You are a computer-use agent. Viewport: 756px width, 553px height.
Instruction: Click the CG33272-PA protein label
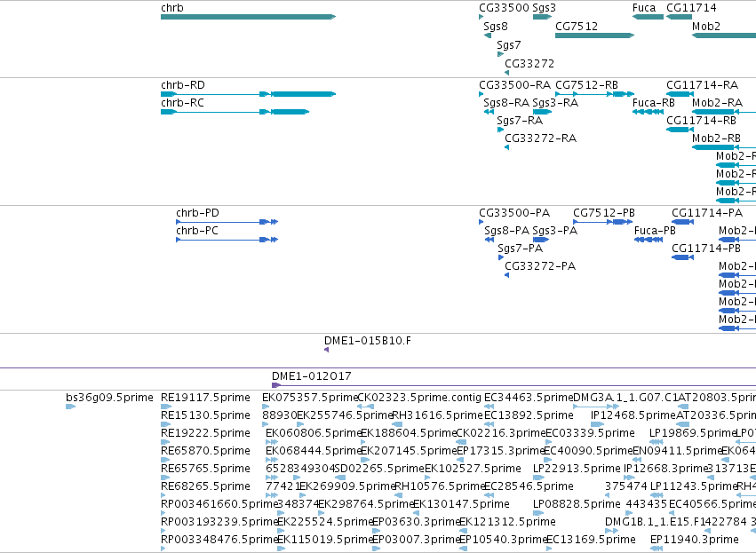pos(540,266)
